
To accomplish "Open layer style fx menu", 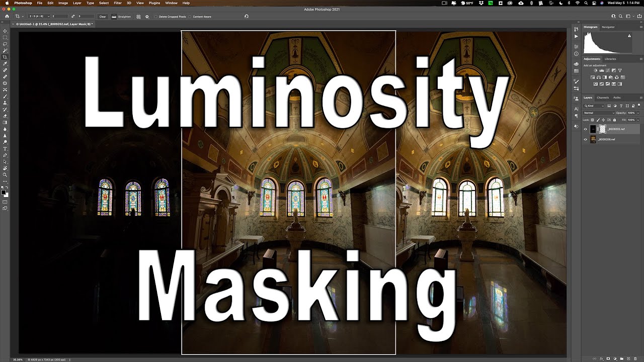I will (x=601, y=358).
